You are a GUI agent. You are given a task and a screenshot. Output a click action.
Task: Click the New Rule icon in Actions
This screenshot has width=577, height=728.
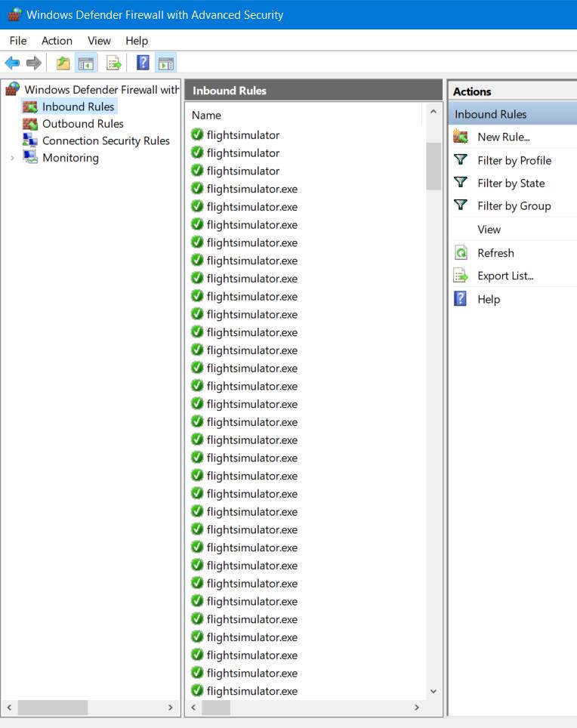pos(461,137)
